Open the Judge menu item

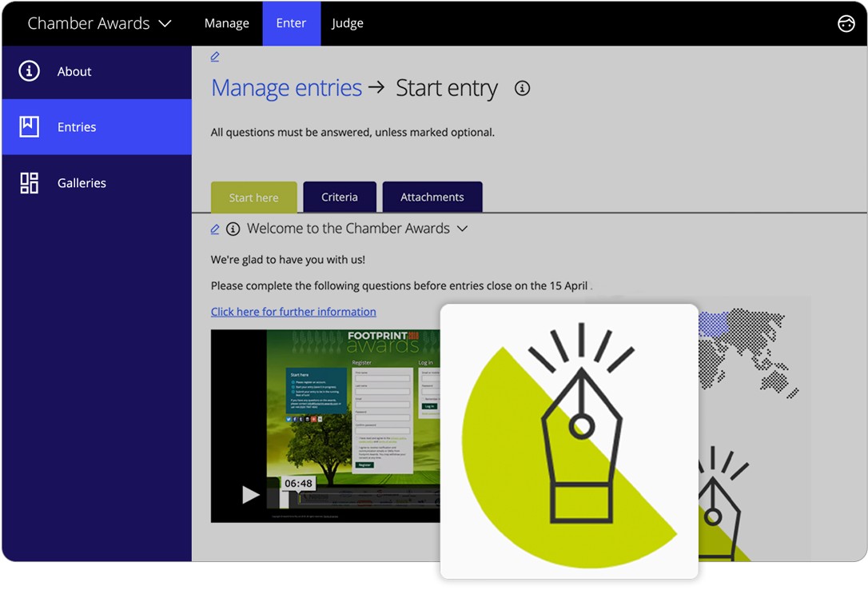pyautogui.click(x=347, y=23)
